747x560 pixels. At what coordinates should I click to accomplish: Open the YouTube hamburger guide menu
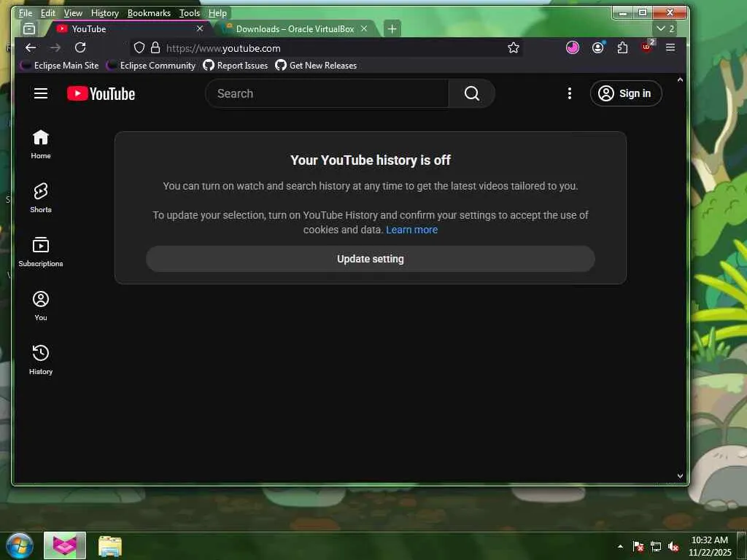pos(41,93)
